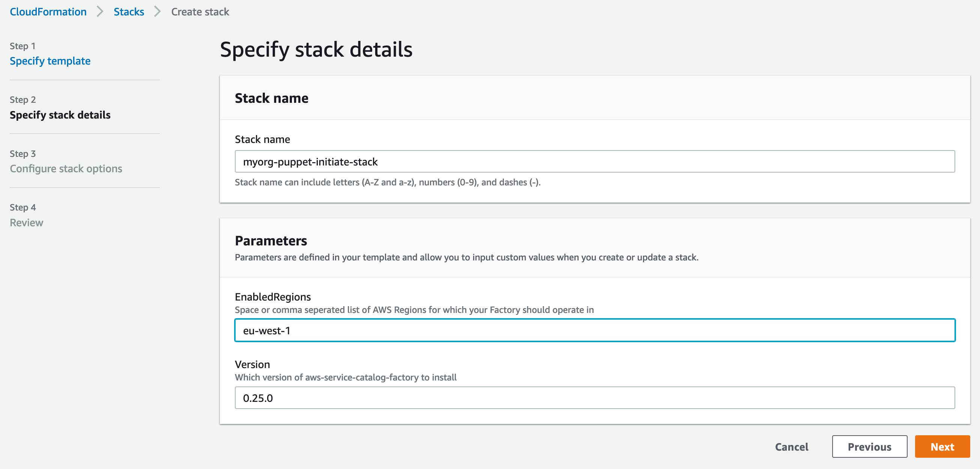Proceed with the orange Next button
980x469 pixels.
coord(942,446)
